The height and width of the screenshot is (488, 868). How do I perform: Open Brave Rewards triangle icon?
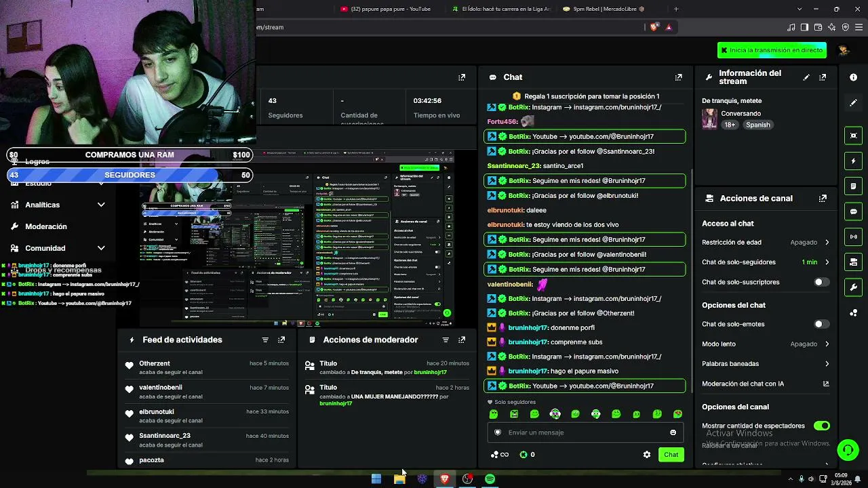tap(669, 27)
